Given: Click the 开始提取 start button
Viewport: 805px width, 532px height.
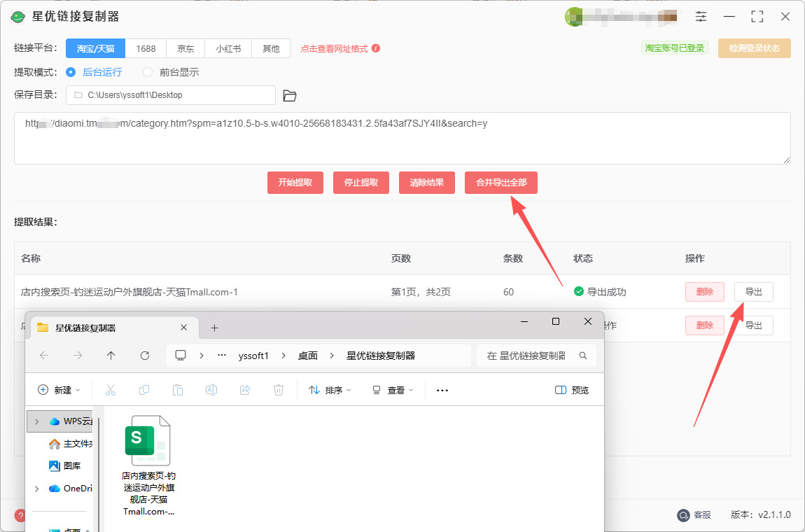Looking at the screenshot, I should pyautogui.click(x=295, y=183).
